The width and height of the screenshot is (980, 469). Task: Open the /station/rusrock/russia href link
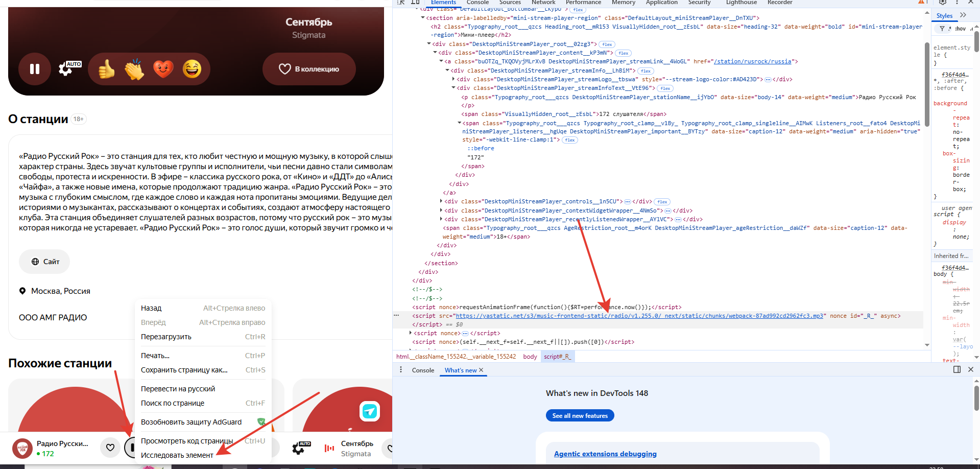[752, 62]
